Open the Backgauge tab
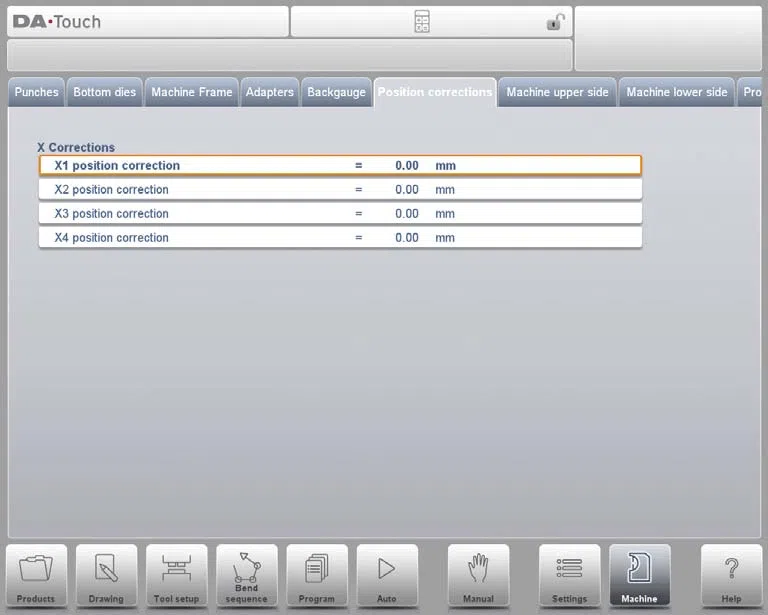Image resolution: width=768 pixels, height=615 pixels. pos(336,92)
